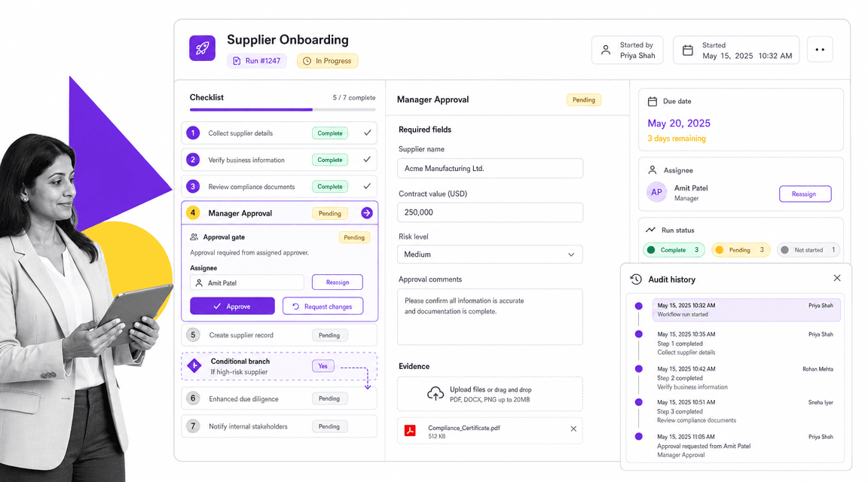The image size is (868, 482).
Task: Click checkmark on Collect supplier details row
Action: (367, 133)
